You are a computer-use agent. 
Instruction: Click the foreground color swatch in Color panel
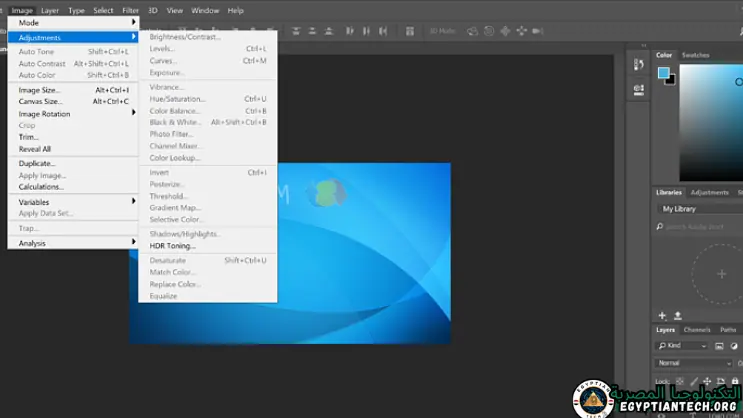click(x=663, y=73)
